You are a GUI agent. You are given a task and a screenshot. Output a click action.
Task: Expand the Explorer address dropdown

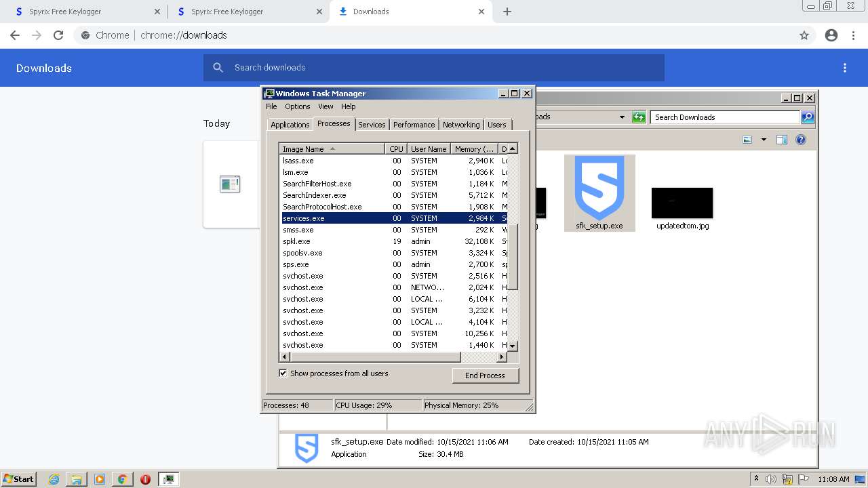click(622, 117)
